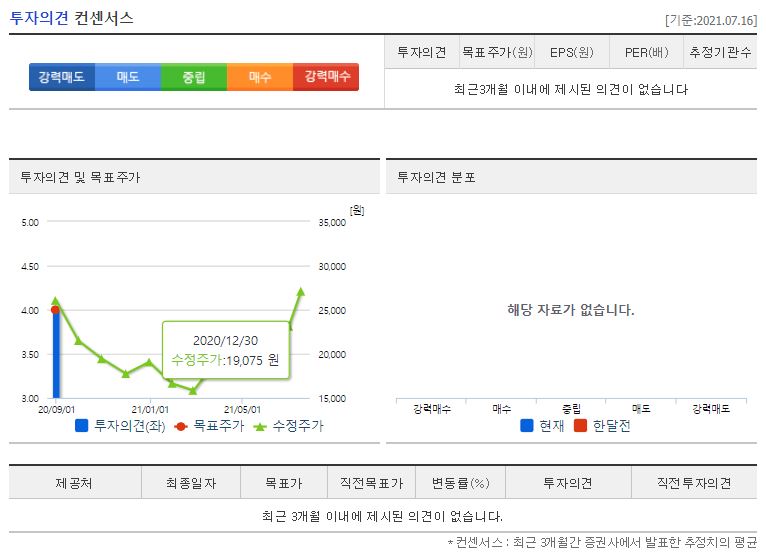Click the blue 매도 rating segment
Image resolution: width=766 pixels, height=558 pixels.
tap(128, 77)
